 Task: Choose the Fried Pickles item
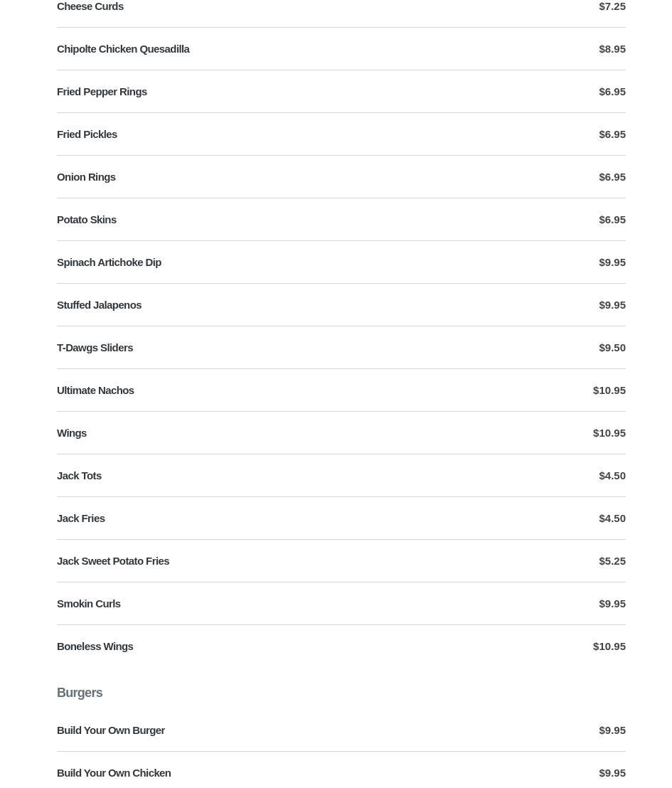(x=87, y=134)
